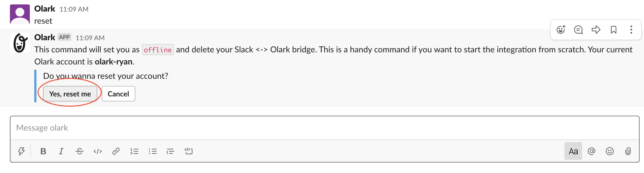Screen dimensions: 644x173
Task: Click the Yes, reset me button
Action: [x=70, y=94]
